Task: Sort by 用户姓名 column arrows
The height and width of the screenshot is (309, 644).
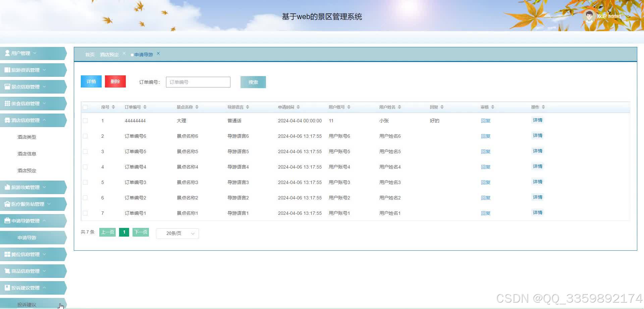Action: [399, 107]
